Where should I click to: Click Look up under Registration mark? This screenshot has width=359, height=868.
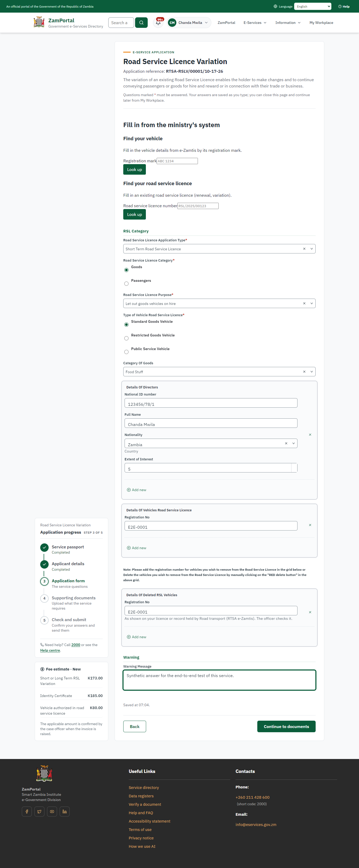135,169
